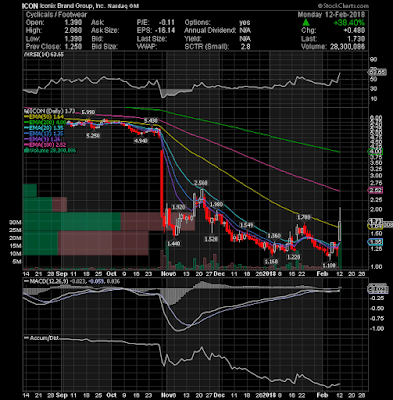The width and height of the screenshot is (393, 400).
Task: Select the 1.100 price low label
Action: [329, 265]
